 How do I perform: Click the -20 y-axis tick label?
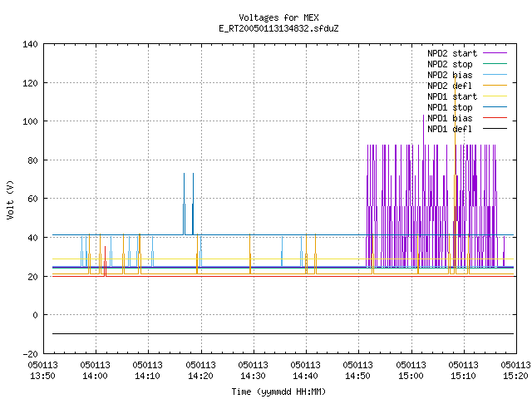[x=30, y=354]
